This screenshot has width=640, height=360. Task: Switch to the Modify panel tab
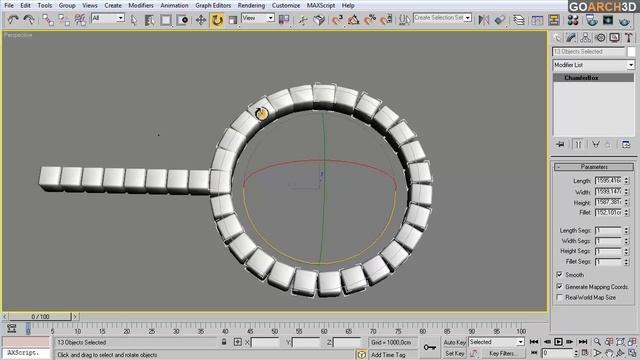click(571, 38)
